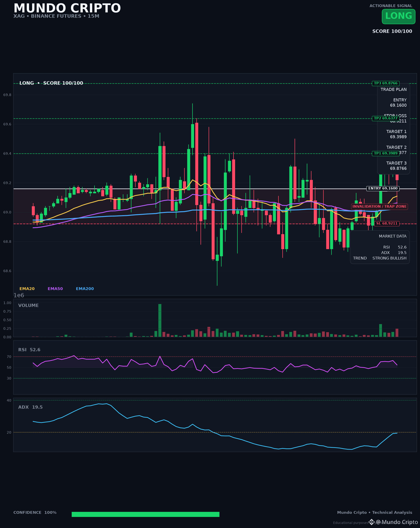Click the TP2 69.6377 line tag

[x=385, y=118]
